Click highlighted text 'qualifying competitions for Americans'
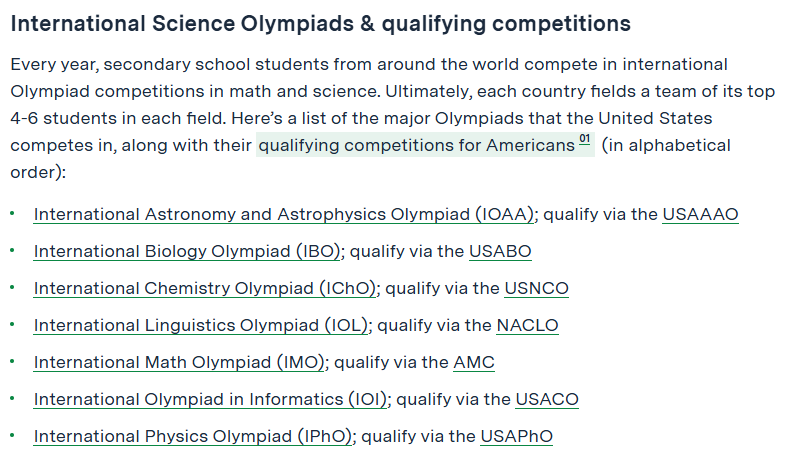The width and height of the screenshot is (790, 467). point(417,146)
